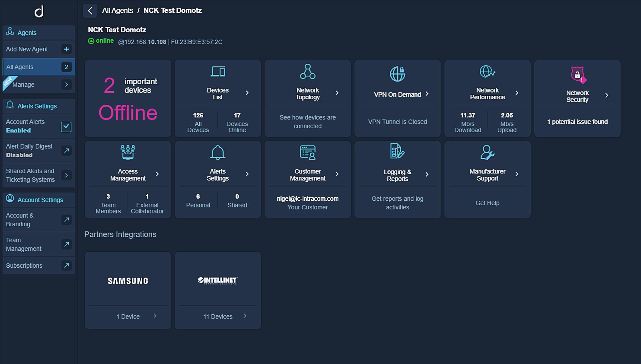
Task: Click the Domotz logo at top left
Action: 39,12
